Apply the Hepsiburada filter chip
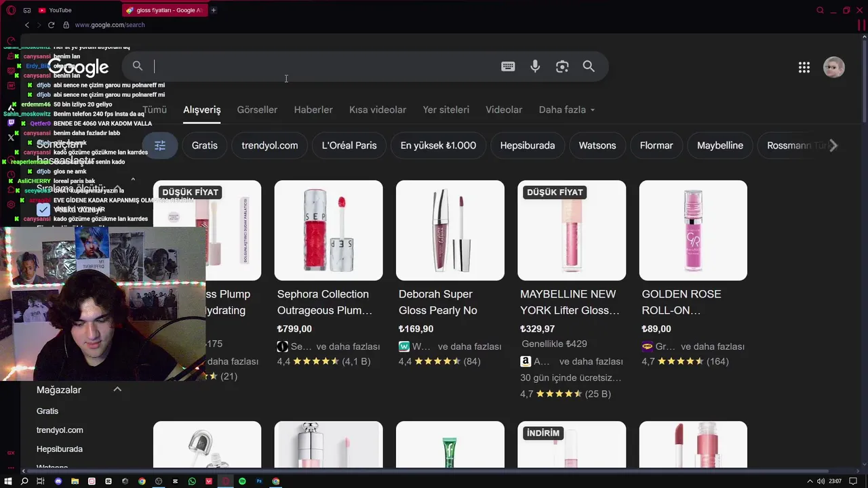868x488 pixels. (528, 146)
